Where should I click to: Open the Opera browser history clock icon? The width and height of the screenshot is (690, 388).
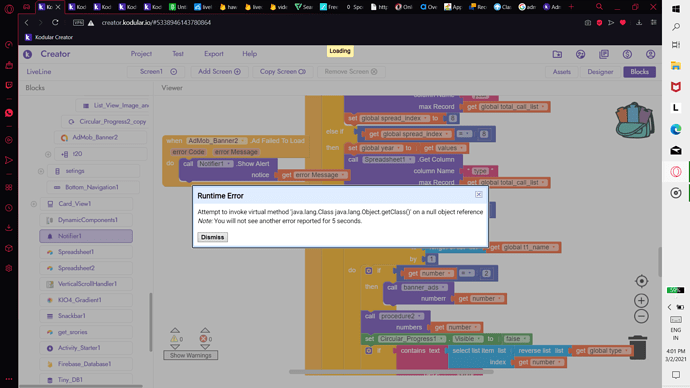click(x=9, y=208)
